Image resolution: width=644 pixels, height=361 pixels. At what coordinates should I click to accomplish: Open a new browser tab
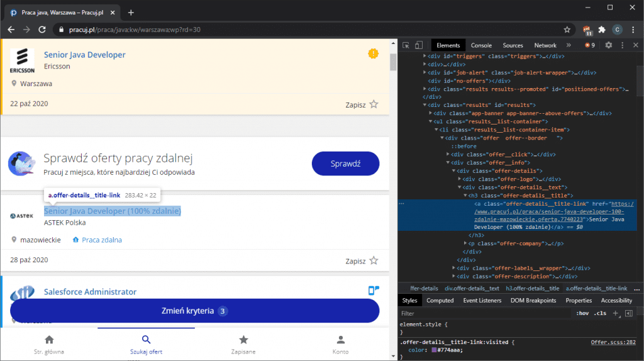point(131,13)
